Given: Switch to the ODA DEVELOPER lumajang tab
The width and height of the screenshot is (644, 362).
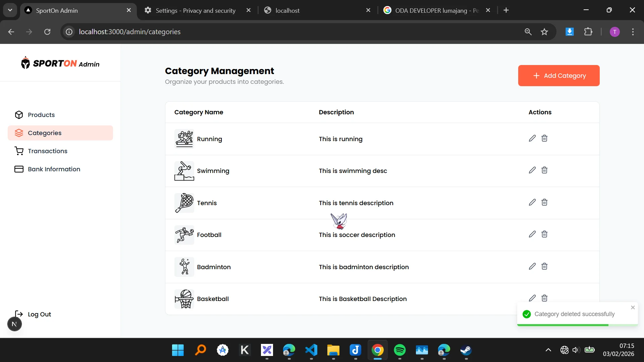Looking at the screenshot, I should pos(437,10).
